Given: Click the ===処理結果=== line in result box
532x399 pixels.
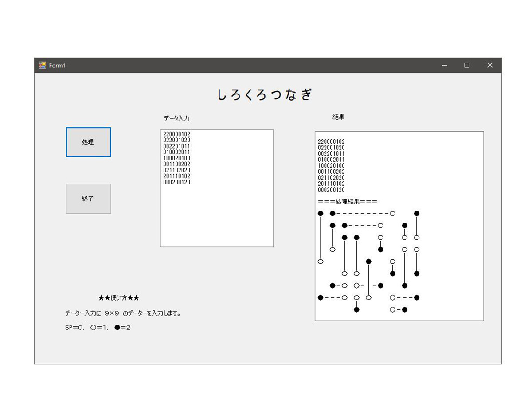Looking at the screenshot, I should (x=347, y=202).
